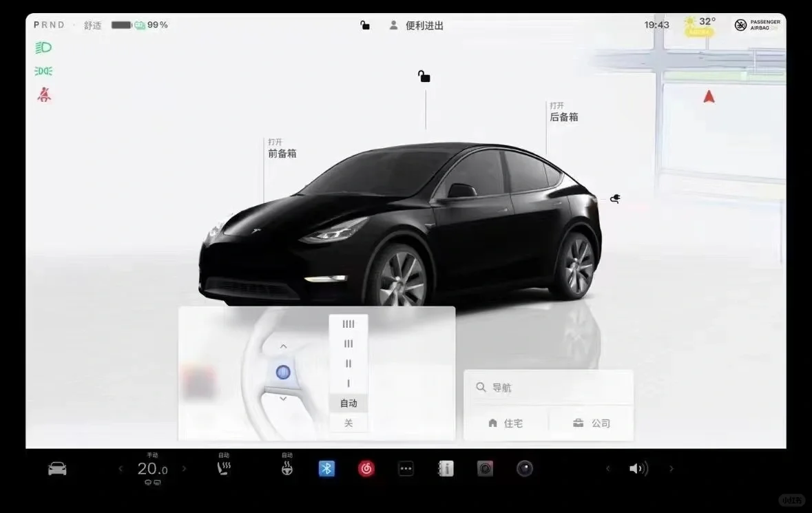This screenshot has height=513, width=812.
Task: Navigate home using the 住宅 button
Action: pyautogui.click(x=507, y=423)
